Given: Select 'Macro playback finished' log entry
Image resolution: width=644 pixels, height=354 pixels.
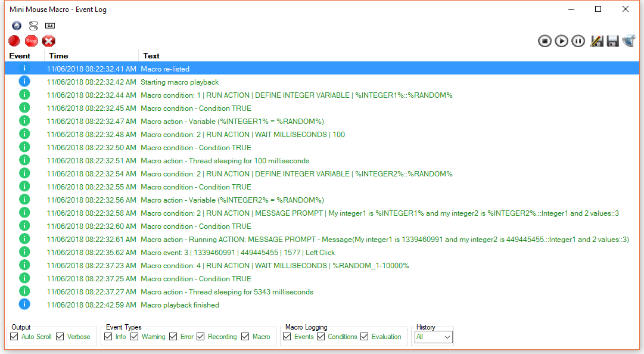Looking at the screenshot, I should [322, 305].
